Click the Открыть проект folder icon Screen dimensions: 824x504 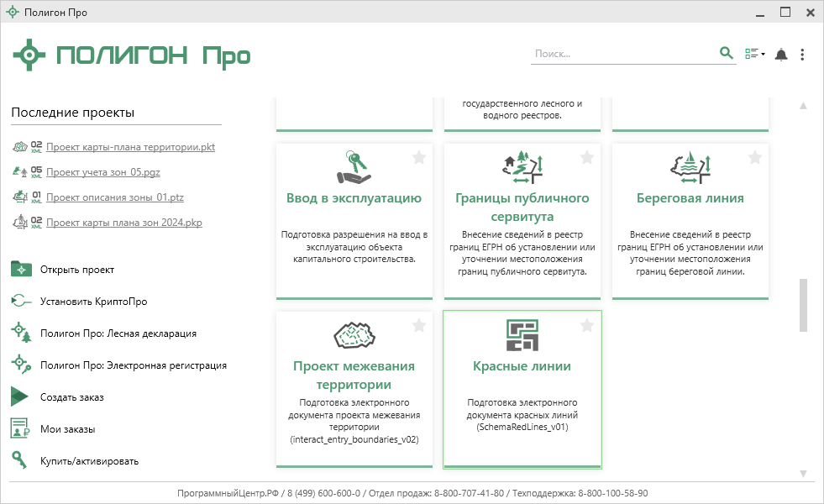[x=21, y=269]
